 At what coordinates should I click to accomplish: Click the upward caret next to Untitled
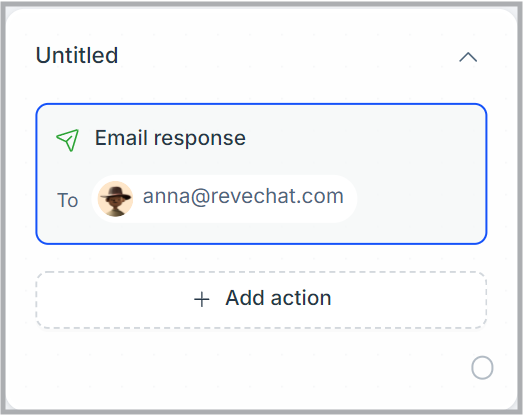[x=468, y=57]
